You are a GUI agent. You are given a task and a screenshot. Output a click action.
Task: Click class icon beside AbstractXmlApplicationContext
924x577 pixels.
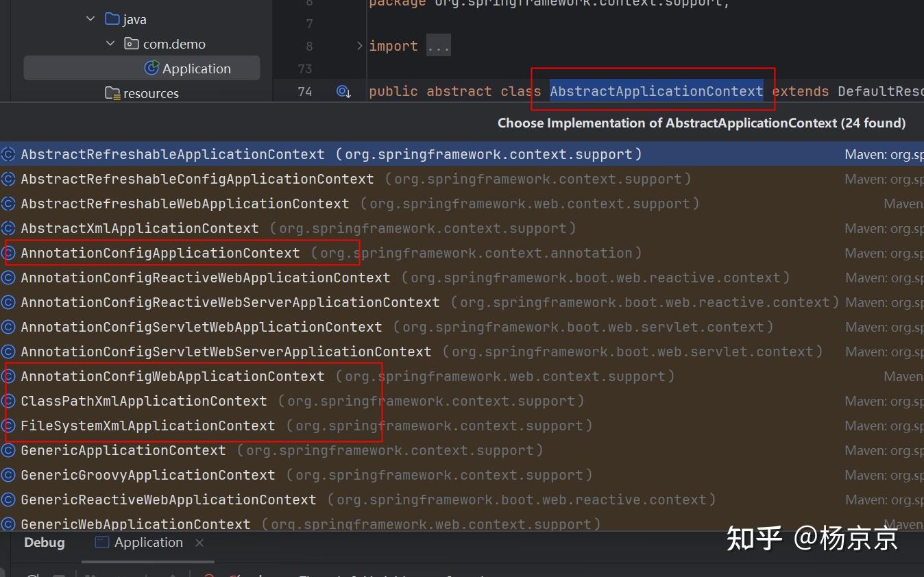8,228
